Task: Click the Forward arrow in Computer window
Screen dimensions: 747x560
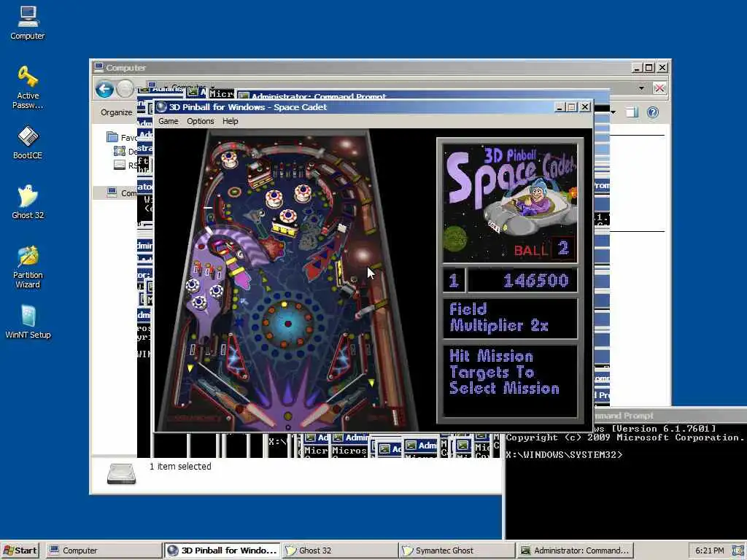Action: point(125,89)
